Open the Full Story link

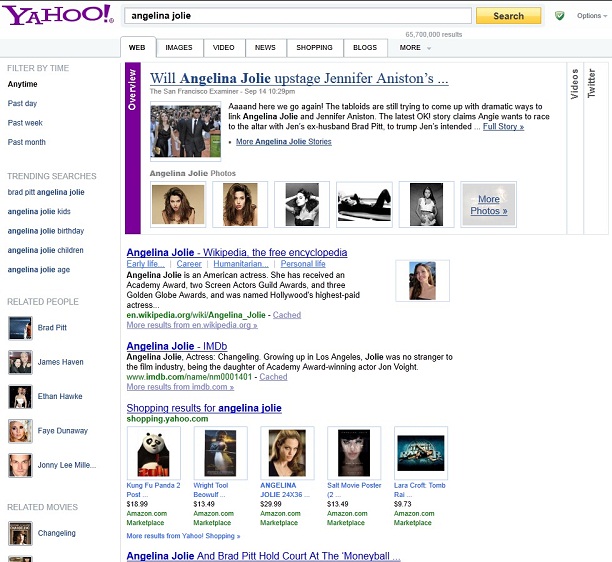coord(503,126)
